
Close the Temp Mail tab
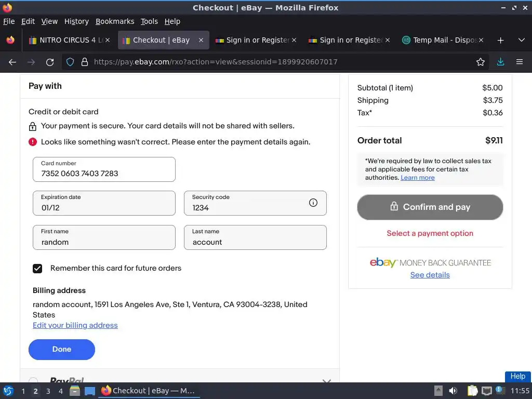(481, 40)
